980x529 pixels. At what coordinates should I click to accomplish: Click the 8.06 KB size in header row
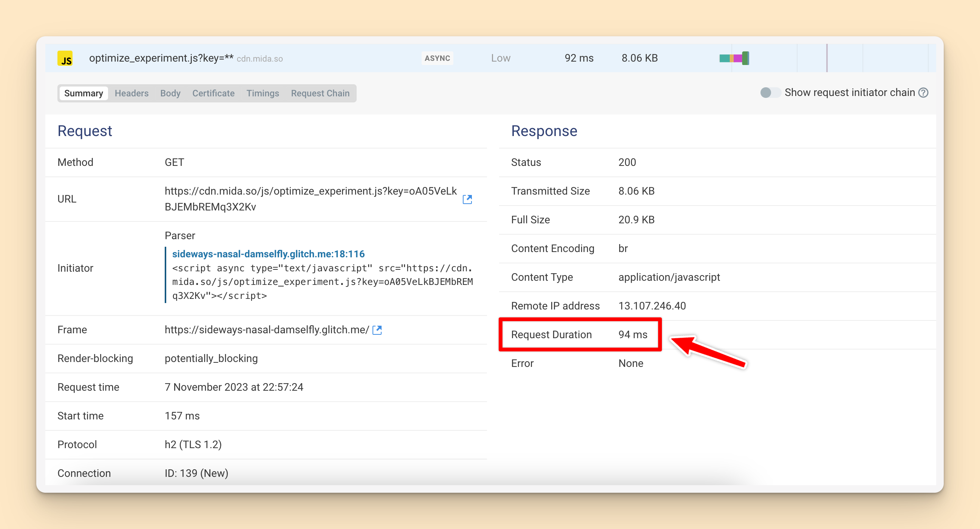pyautogui.click(x=639, y=58)
